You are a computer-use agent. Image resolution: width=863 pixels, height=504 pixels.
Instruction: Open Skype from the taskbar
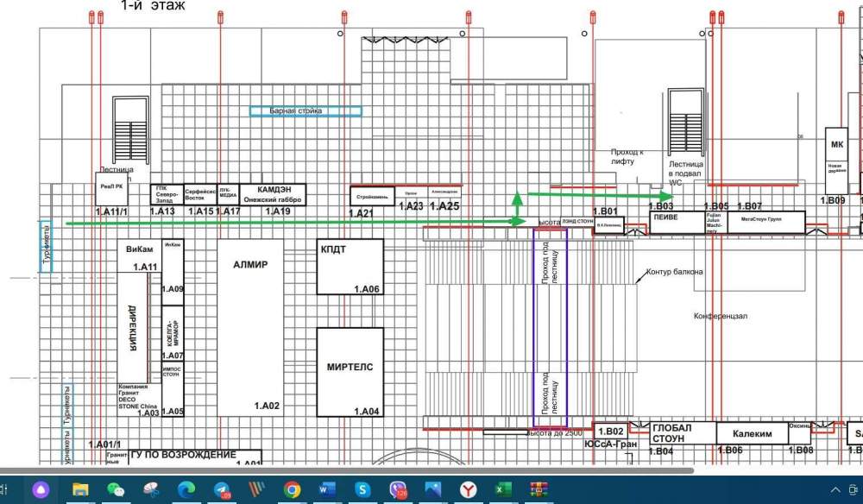coord(362,489)
